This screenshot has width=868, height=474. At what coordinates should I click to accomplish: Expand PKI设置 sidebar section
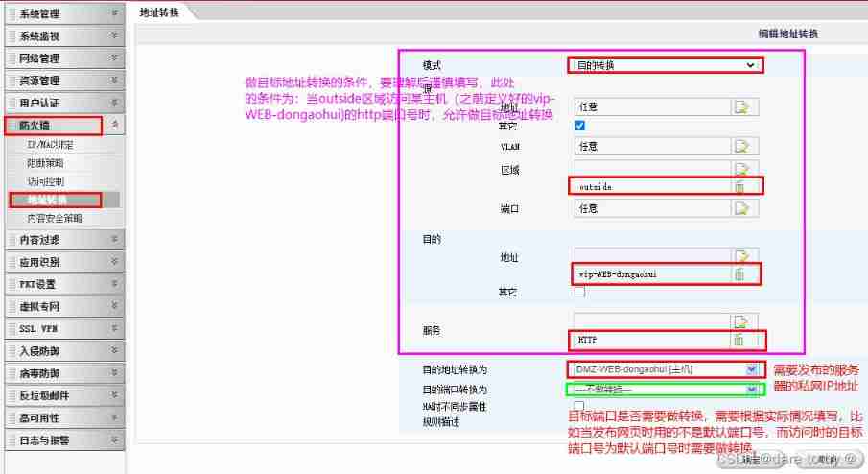pos(63,284)
